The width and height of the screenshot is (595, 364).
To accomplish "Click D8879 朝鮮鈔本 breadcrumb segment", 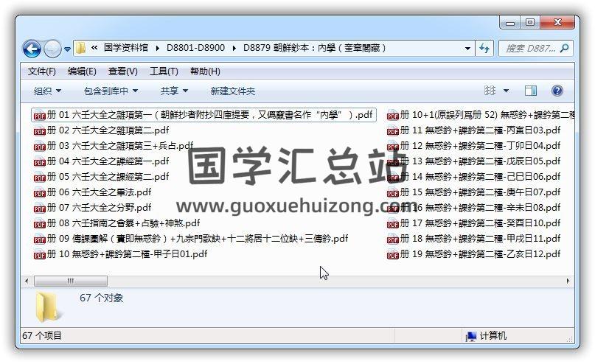I will click(x=315, y=48).
